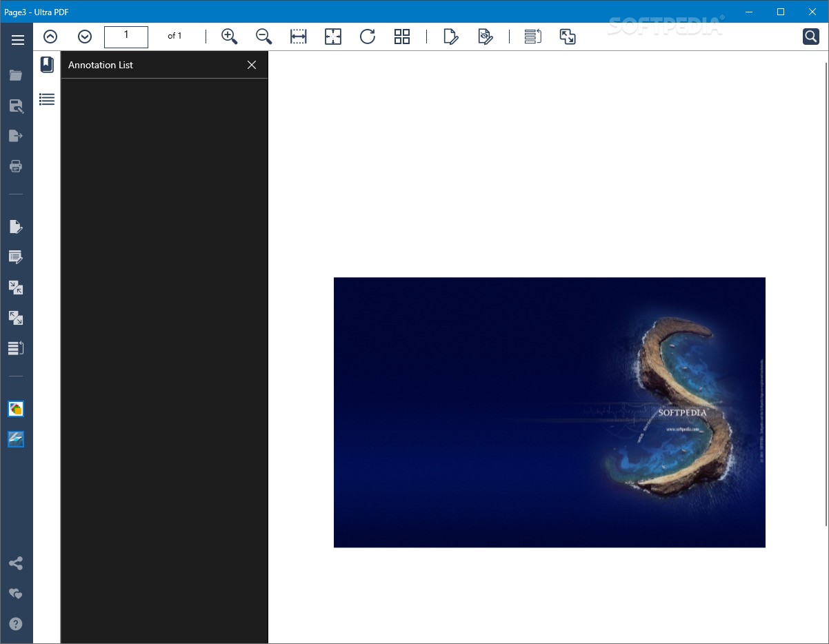Go to previous page with up arrow

point(50,37)
